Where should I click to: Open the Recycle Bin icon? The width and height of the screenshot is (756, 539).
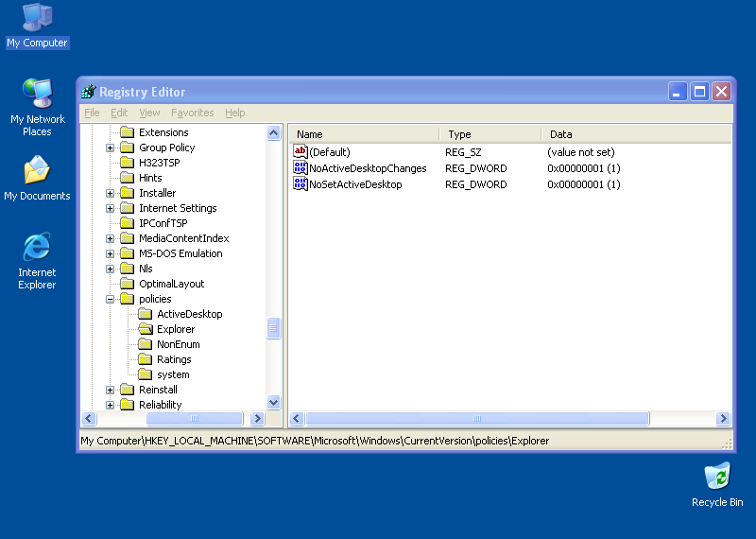pyautogui.click(x=717, y=484)
